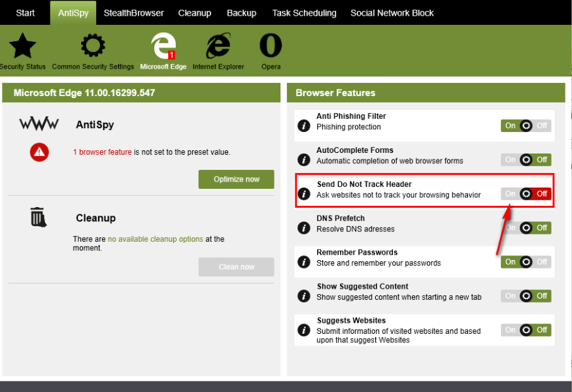Click 'Store and remember your passwords' text
This screenshot has height=392, width=572.
(379, 263)
